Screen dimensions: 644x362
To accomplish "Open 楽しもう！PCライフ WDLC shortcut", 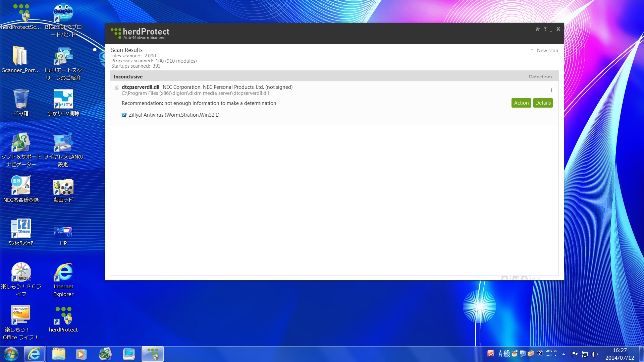I will click(21, 280).
